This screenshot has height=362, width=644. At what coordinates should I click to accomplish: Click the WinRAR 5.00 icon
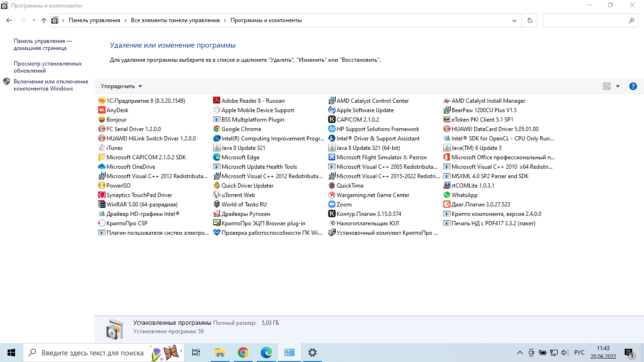coord(101,205)
